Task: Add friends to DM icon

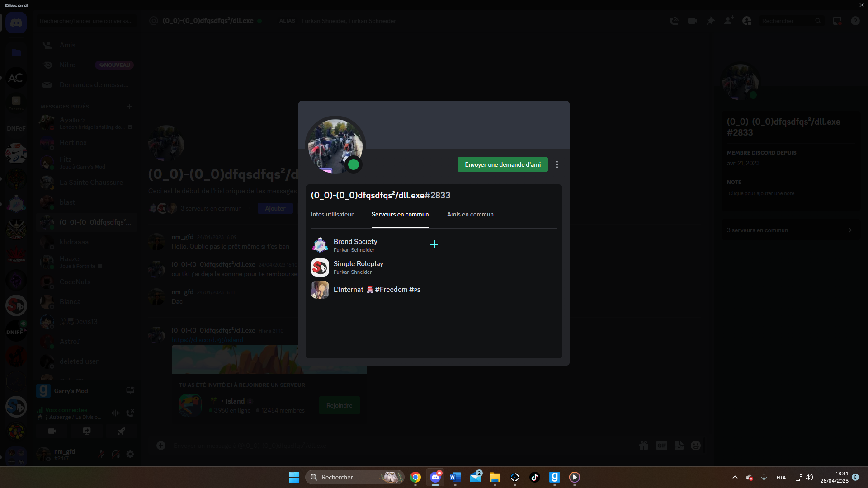Action: (x=729, y=21)
